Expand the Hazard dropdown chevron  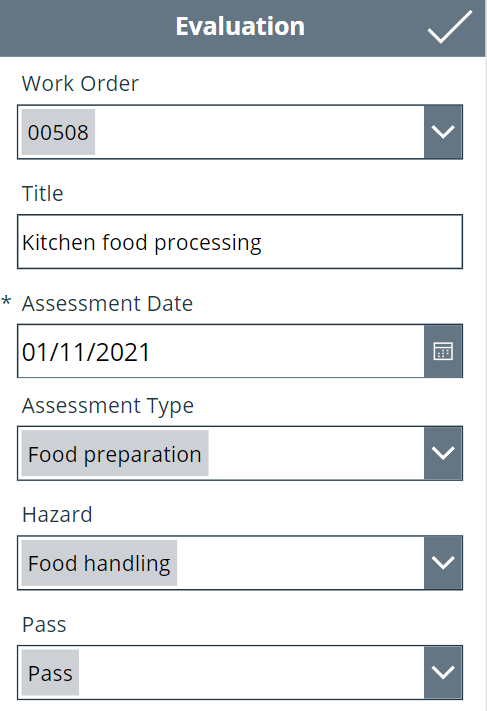443,563
